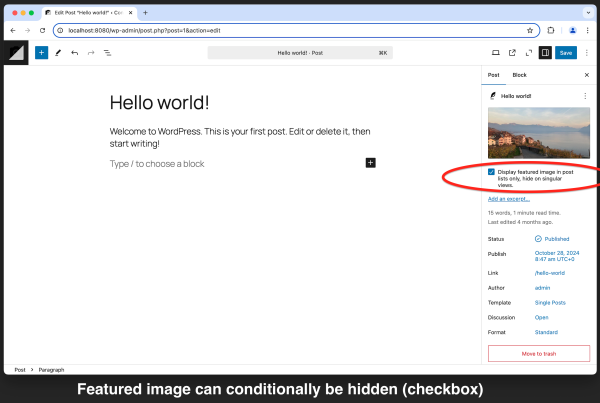Viewport: 600px width, 403px height.
Task: Click the Undo arrow in the toolbar
Action: (75, 52)
